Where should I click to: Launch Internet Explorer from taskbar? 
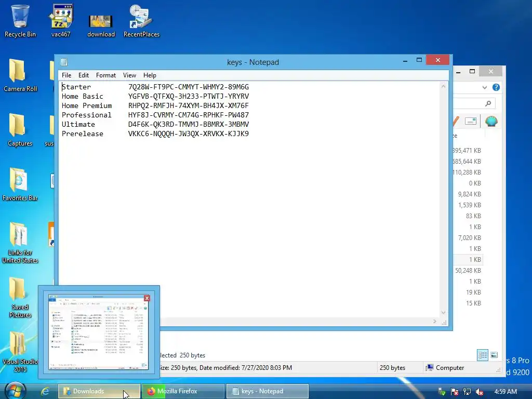tap(45, 391)
